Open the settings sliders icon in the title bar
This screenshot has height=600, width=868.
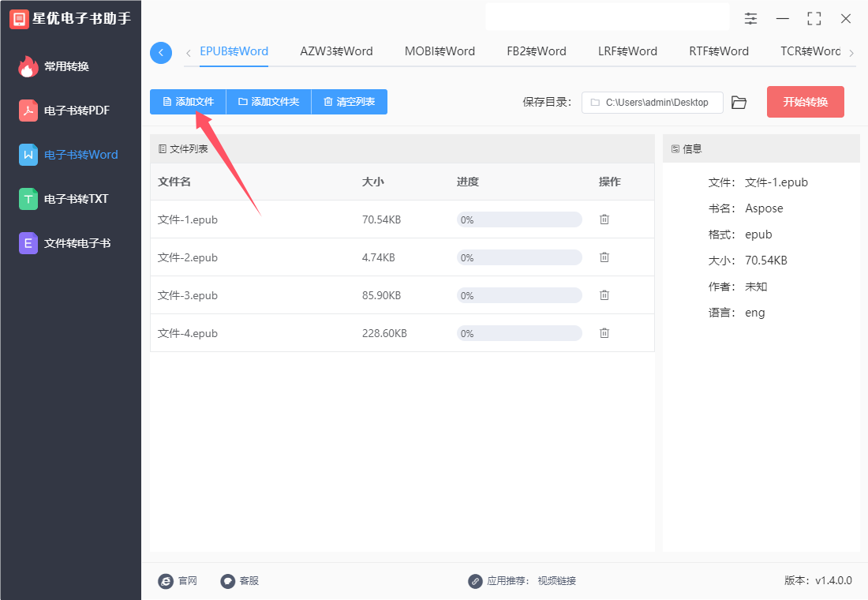pyautogui.click(x=750, y=19)
